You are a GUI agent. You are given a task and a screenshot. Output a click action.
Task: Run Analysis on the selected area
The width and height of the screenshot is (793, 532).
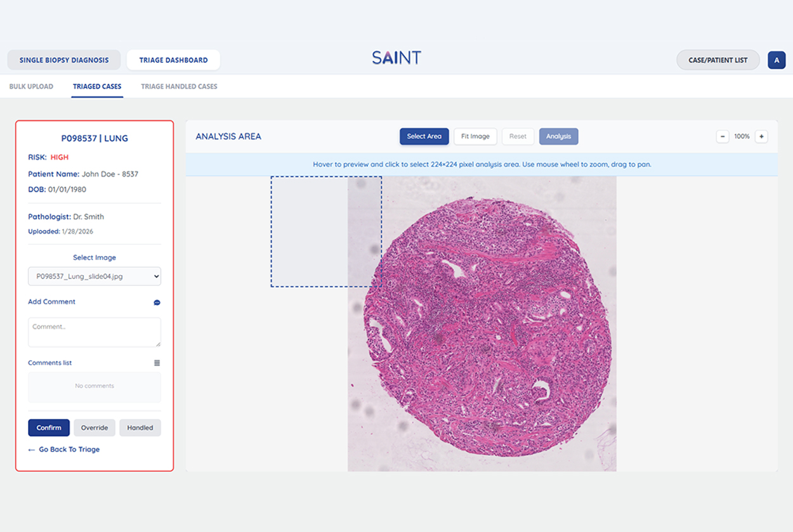click(558, 136)
